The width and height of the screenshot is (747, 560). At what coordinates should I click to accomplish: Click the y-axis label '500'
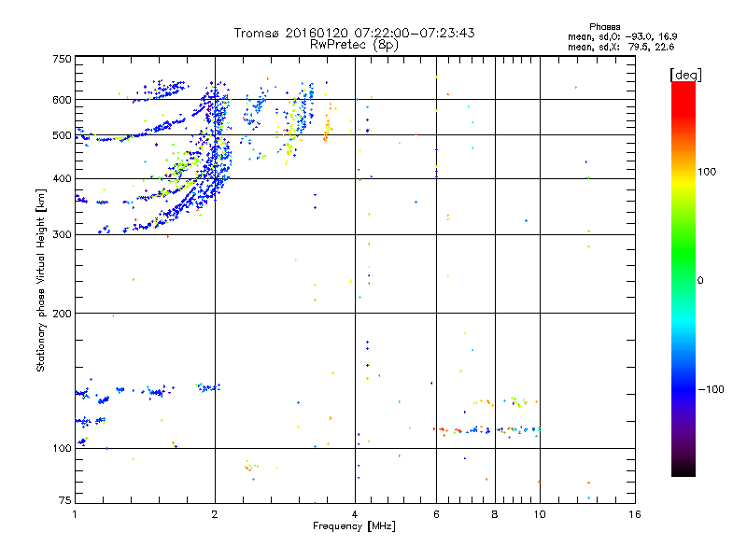[62, 135]
